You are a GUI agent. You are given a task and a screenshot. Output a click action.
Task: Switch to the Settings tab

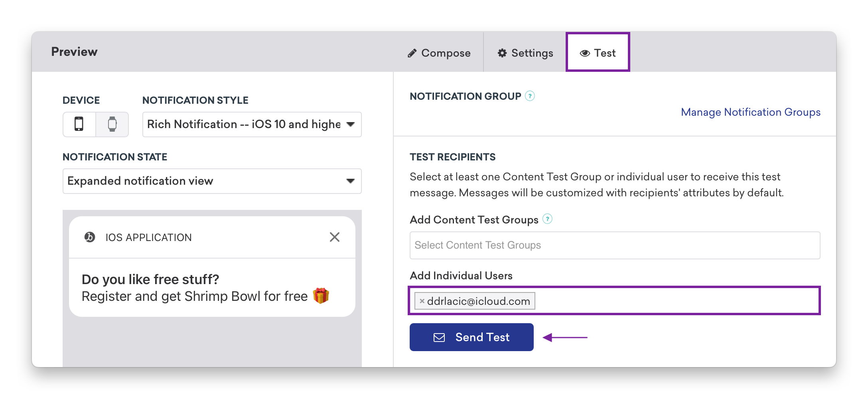[x=525, y=53]
